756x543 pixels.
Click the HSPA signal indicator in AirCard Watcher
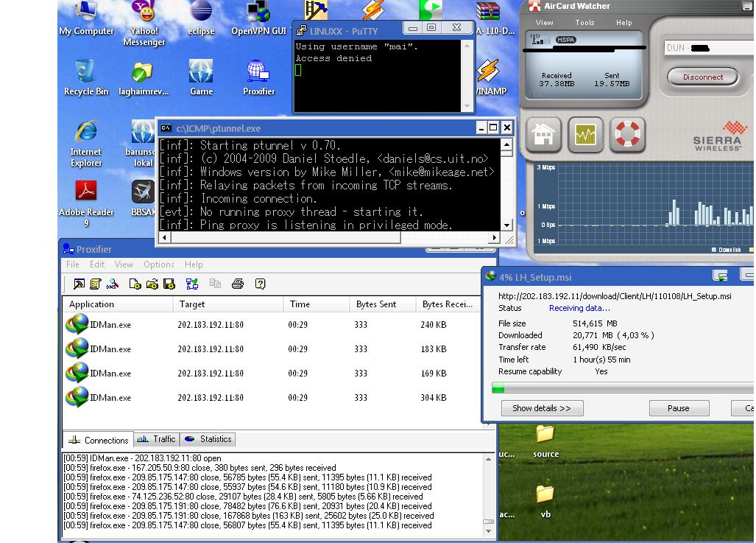(565, 40)
